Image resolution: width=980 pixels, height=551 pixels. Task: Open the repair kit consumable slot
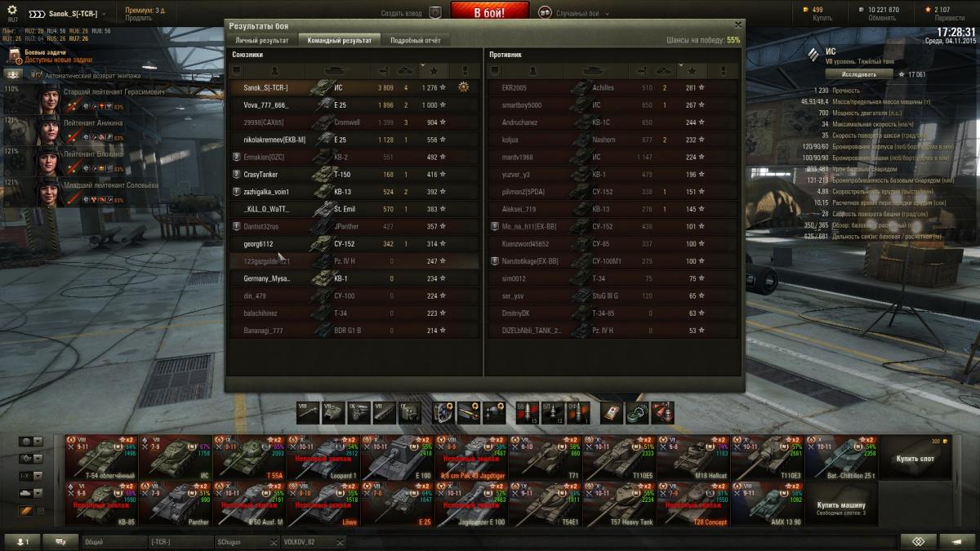(637, 412)
